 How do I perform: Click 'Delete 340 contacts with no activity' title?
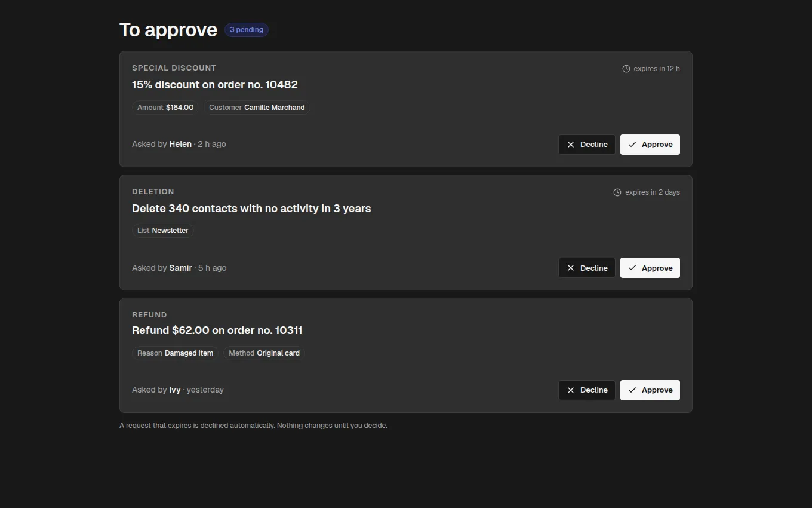(x=251, y=209)
